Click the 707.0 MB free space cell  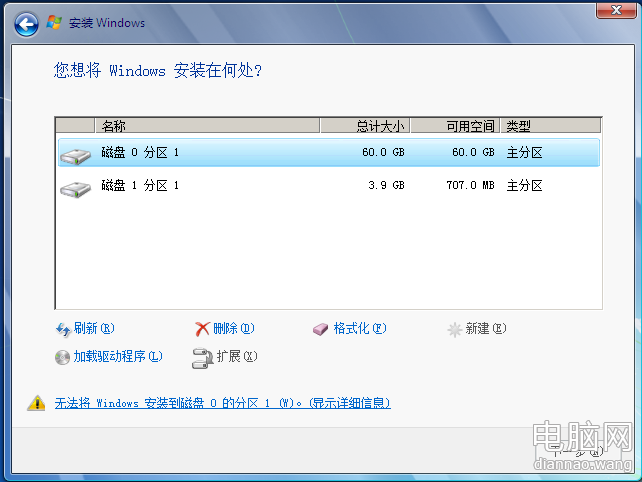tap(470, 186)
